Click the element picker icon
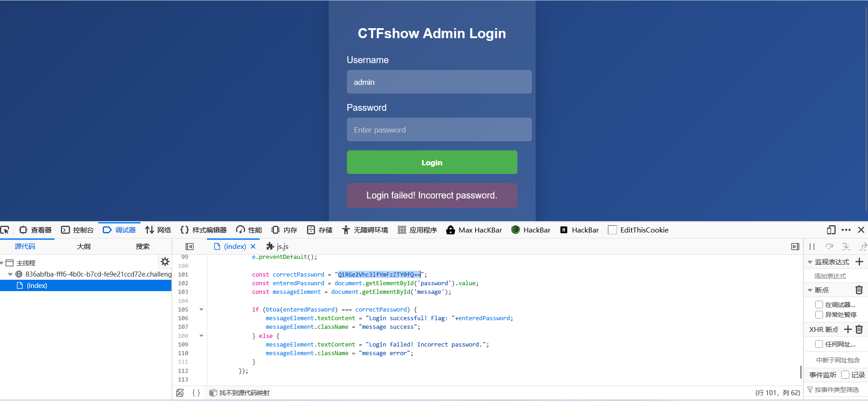Image resolution: width=868 pixels, height=401 pixels. 5,230
